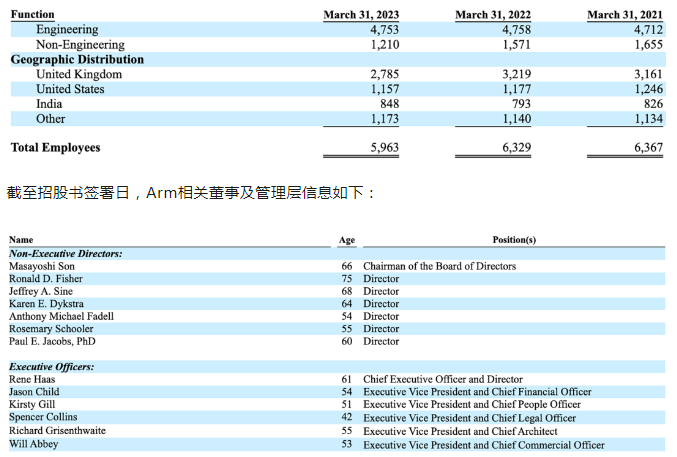
Task: Click the 'Non-Executive Directors:' heading
Action: (x=66, y=254)
